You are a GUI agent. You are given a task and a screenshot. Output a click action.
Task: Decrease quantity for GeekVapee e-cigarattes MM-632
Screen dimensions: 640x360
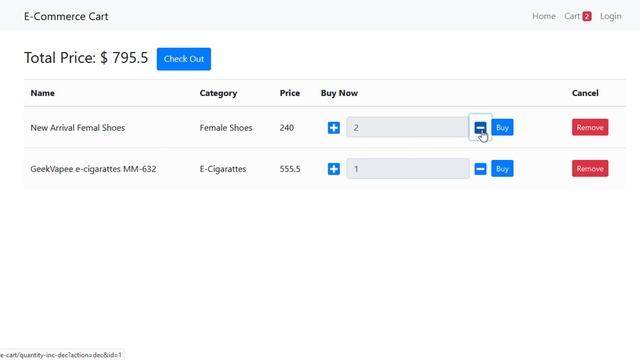tap(480, 169)
